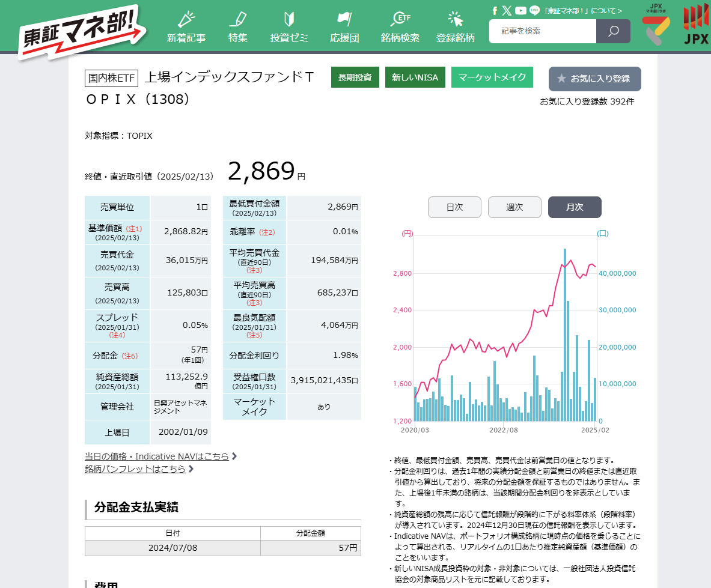Click the price chart's tallest volume bar
The image size is (711, 588).
pos(565,335)
